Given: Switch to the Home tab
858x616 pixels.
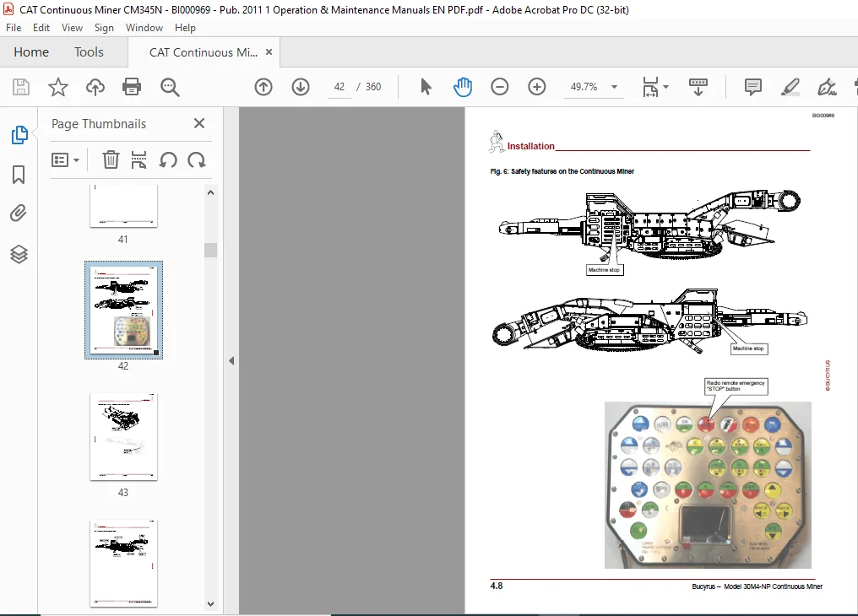Looking at the screenshot, I should 31,52.
